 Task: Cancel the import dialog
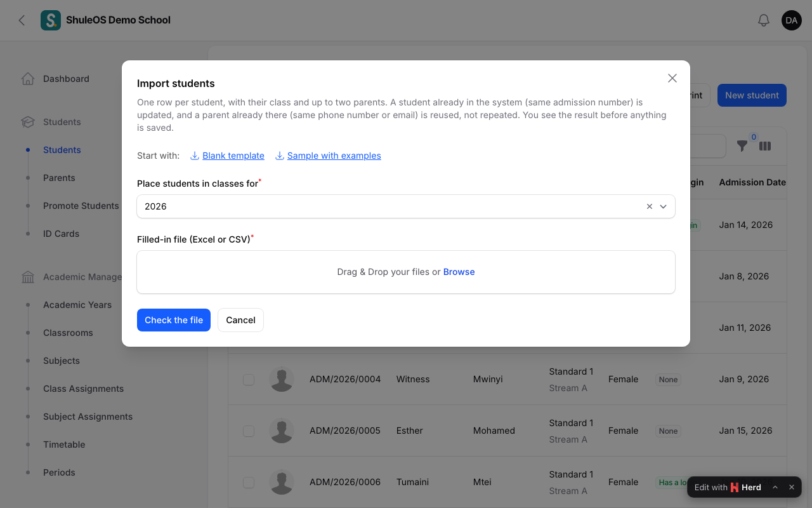click(240, 320)
